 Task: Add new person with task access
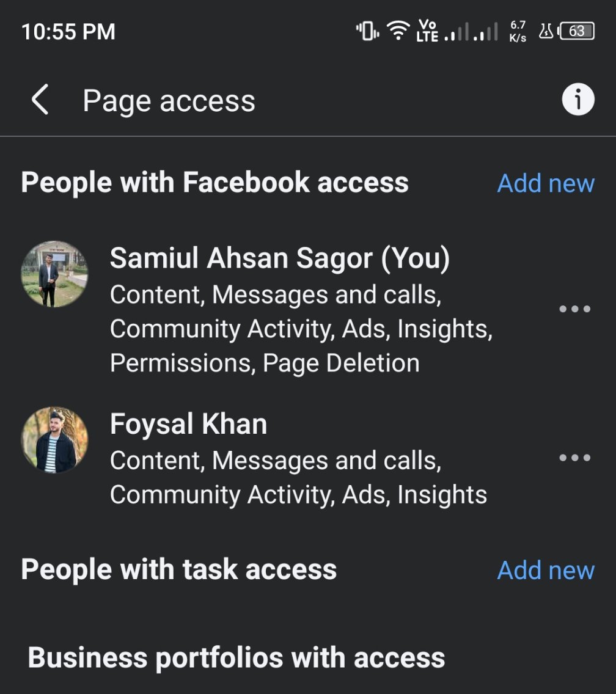click(546, 570)
